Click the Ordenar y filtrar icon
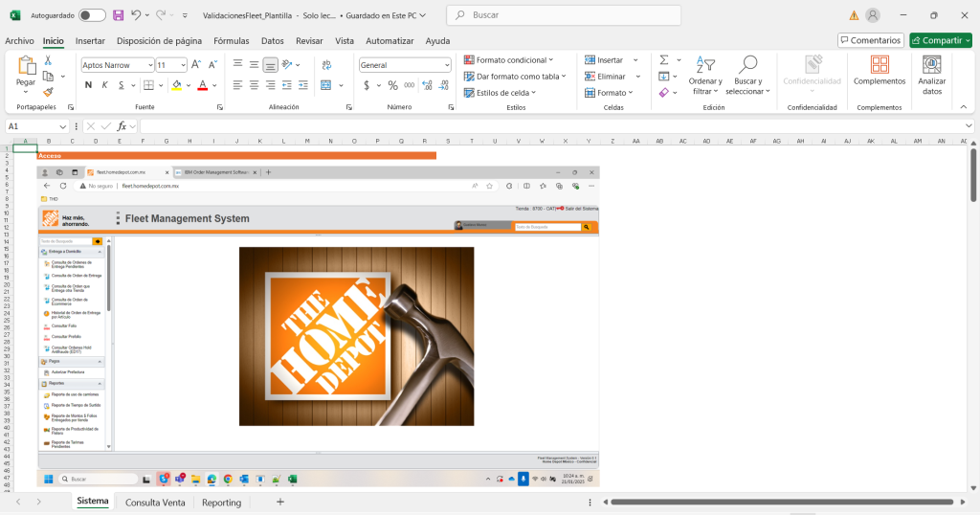Screen dimensions: 980x515 (x=705, y=64)
